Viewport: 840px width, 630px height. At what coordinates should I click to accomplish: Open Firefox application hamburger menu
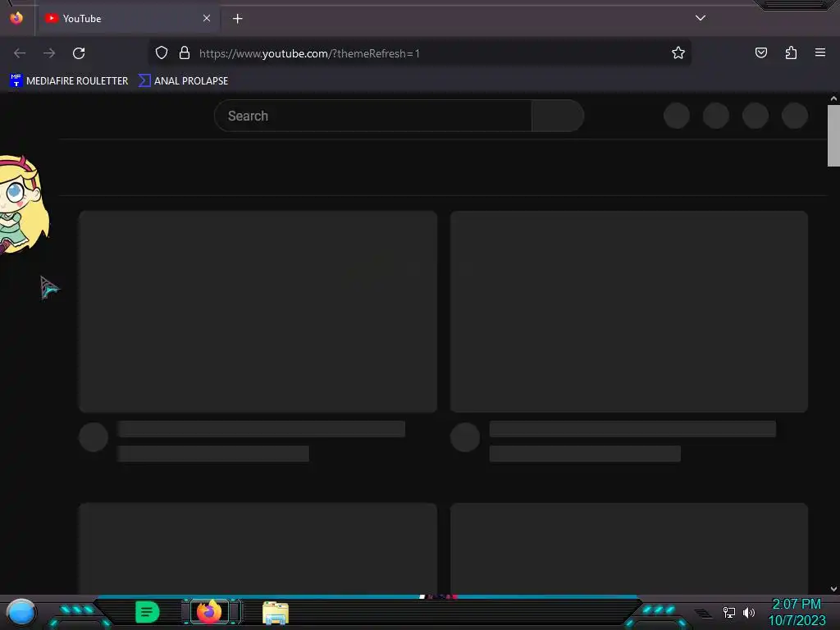coord(820,52)
